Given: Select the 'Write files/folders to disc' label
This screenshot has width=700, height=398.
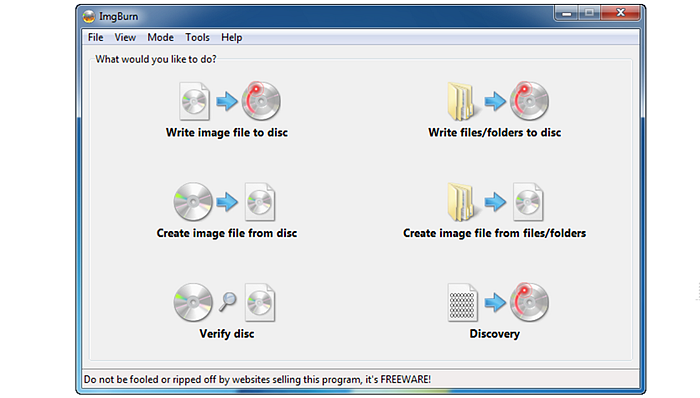Looking at the screenshot, I should click(495, 133).
